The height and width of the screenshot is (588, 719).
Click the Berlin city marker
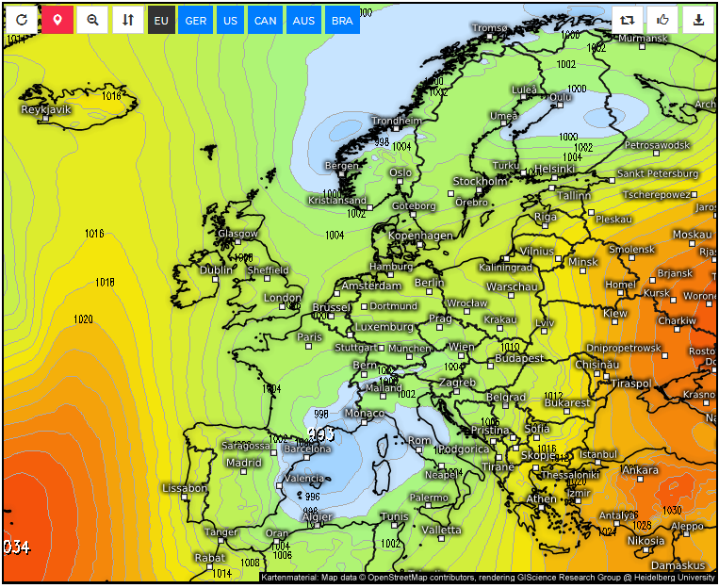point(429,292)
